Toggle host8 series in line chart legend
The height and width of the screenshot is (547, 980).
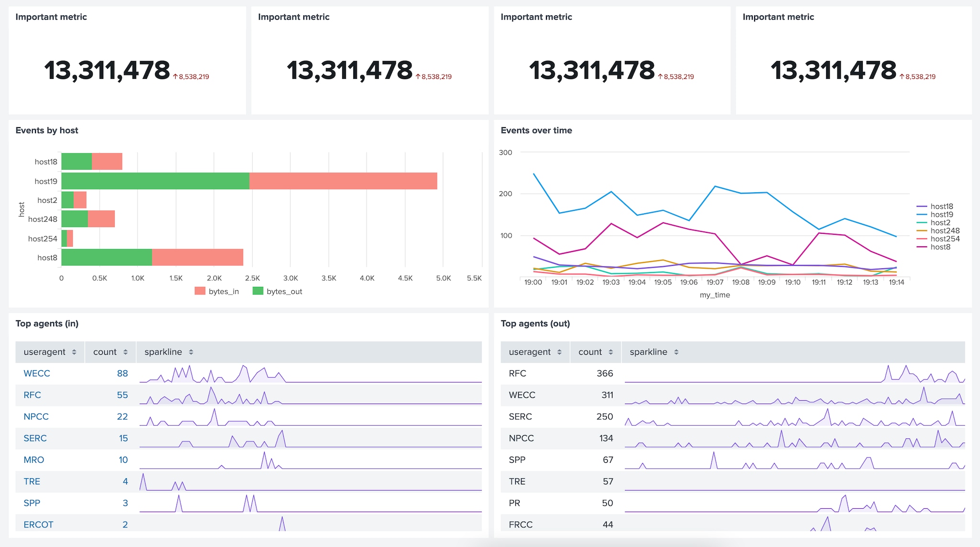click(x=940, y=247)
